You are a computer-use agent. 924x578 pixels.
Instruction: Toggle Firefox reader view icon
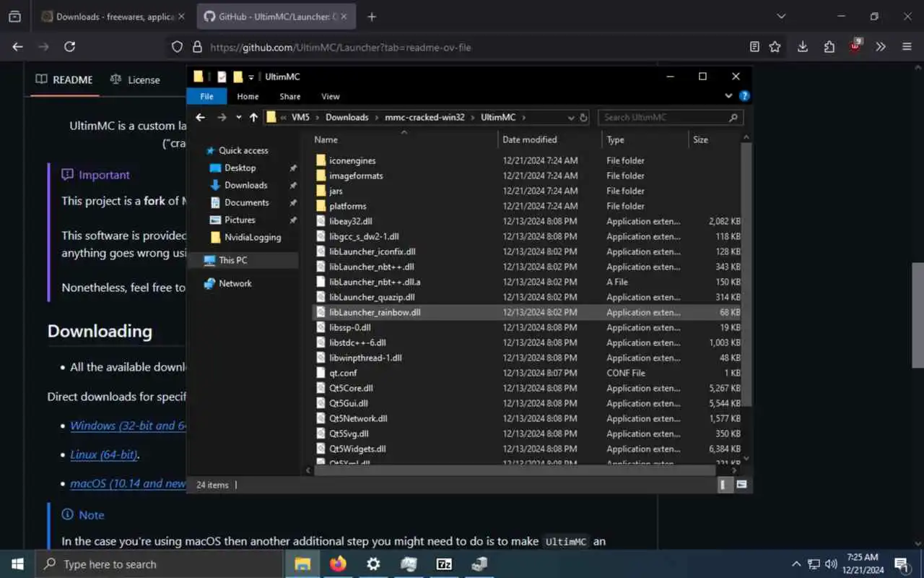point(754,47)
